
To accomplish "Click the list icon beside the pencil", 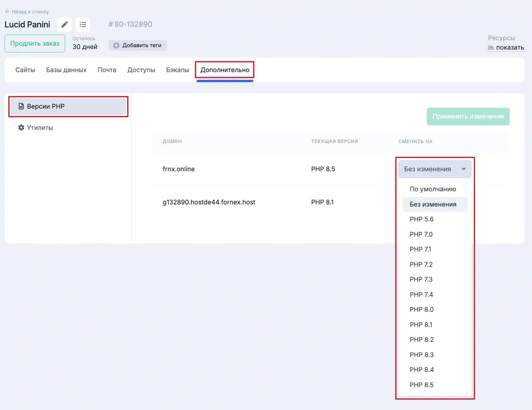I will tap(83, 25).
